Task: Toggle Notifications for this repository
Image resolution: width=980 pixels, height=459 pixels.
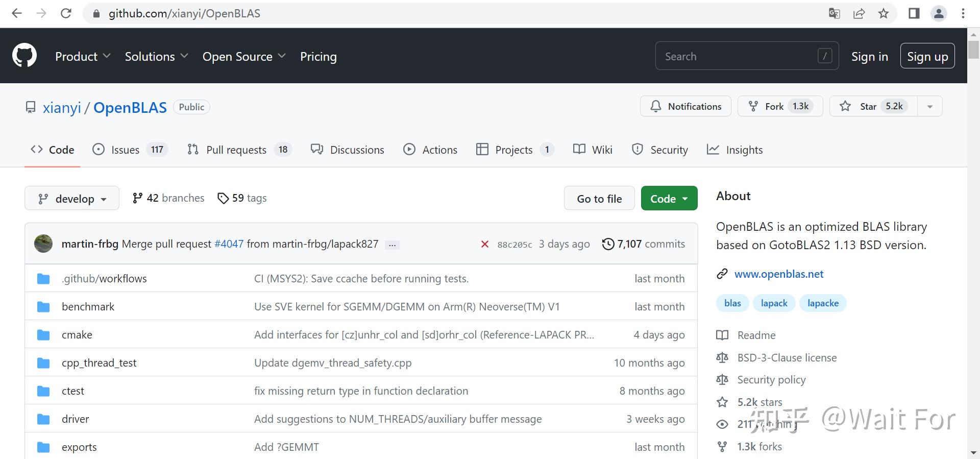Action: coord(685,106)
